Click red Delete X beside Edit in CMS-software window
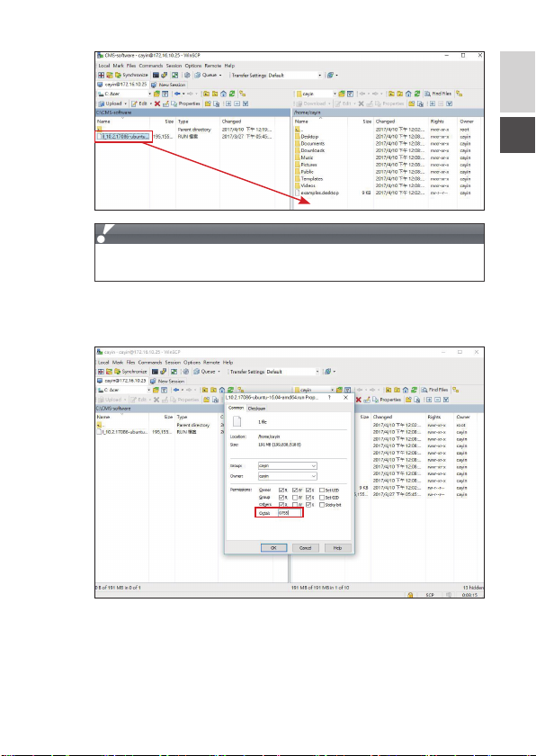Screen dimensions: 536x756 (157, 103)
